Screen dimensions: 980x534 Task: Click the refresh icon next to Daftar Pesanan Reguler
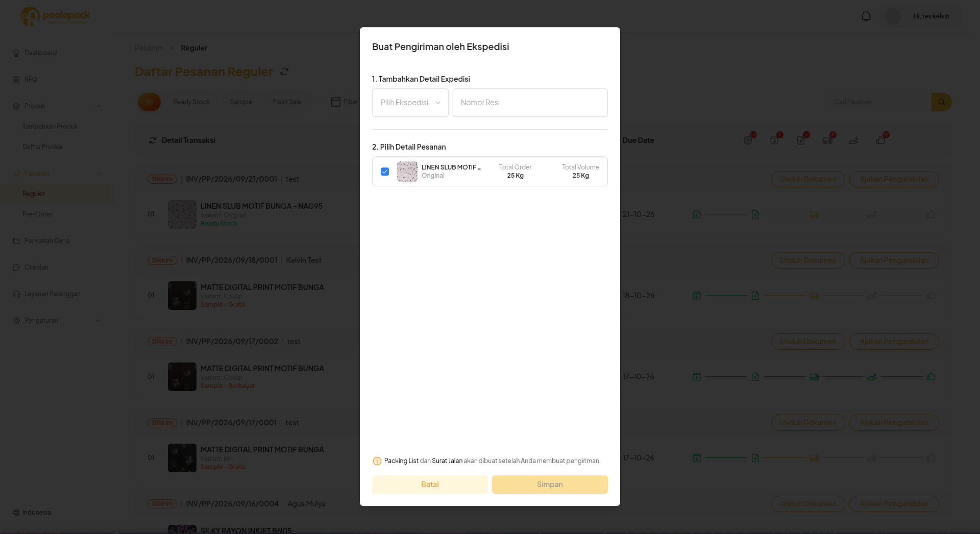tap(284, 71)
